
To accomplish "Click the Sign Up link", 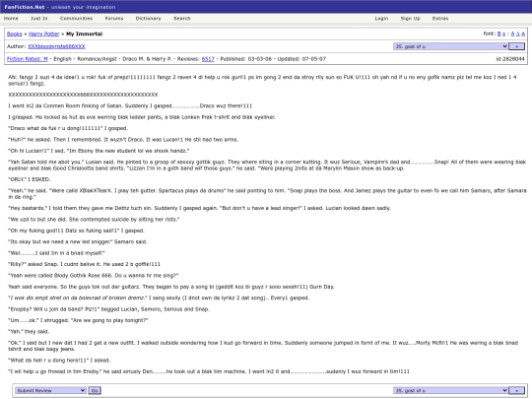I will (410, 19).
